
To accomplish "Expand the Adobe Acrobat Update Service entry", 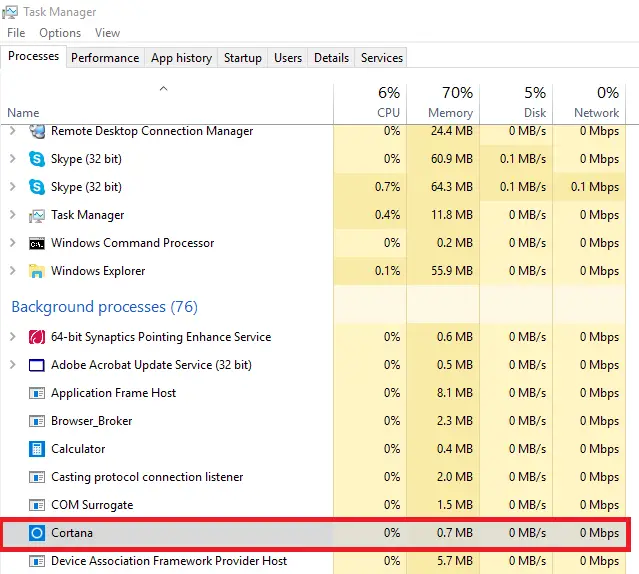I will pos(13,365).
